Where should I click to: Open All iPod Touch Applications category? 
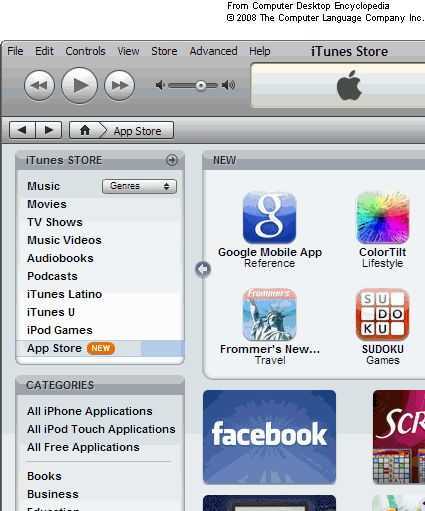tap(101, 429)
